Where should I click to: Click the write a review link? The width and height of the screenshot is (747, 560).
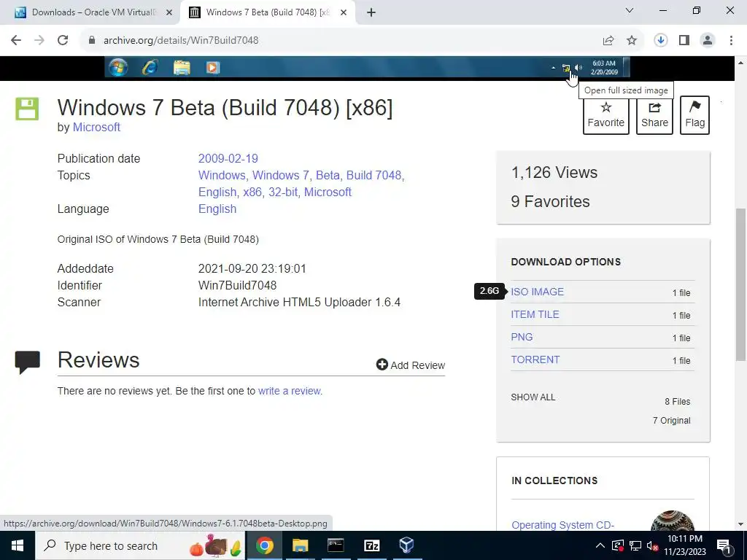pos(290,391)
